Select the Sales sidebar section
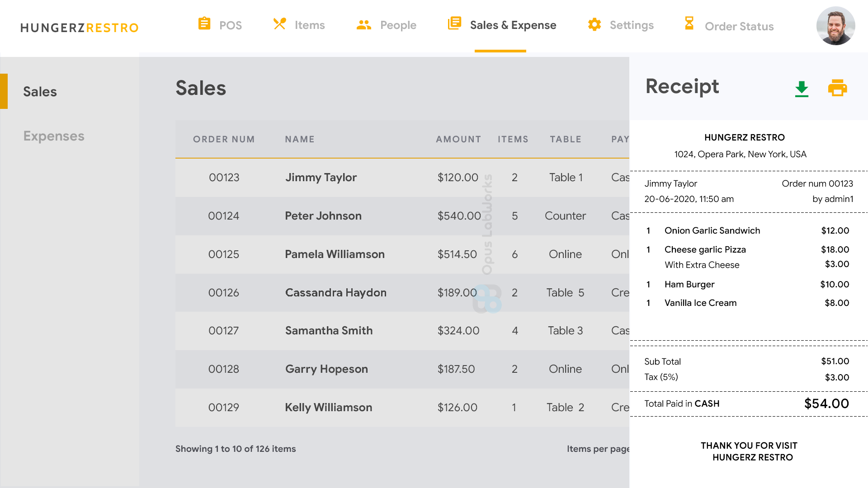The image size is (868, 488). coord(40,92)
